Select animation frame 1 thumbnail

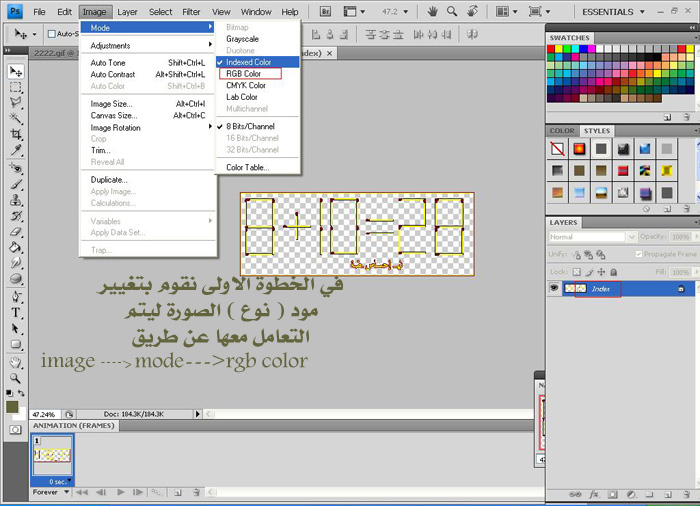click(52, 455)
